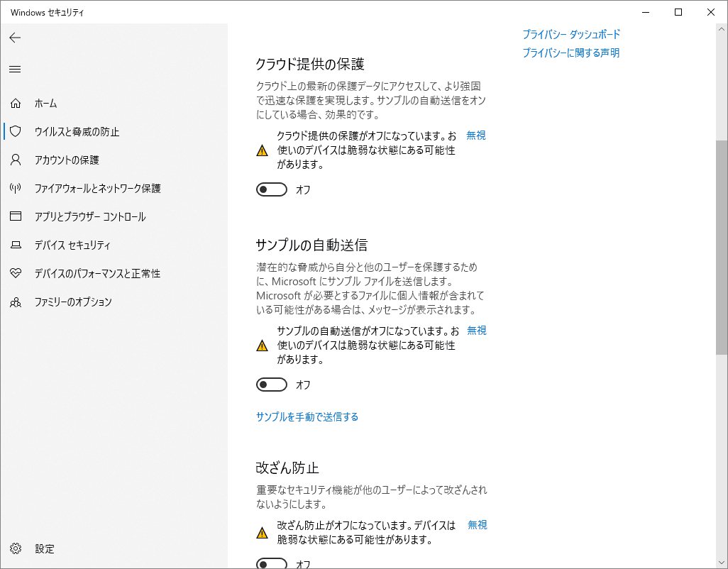
Task: Click the app and browser window icon
Action: [16, 216]
